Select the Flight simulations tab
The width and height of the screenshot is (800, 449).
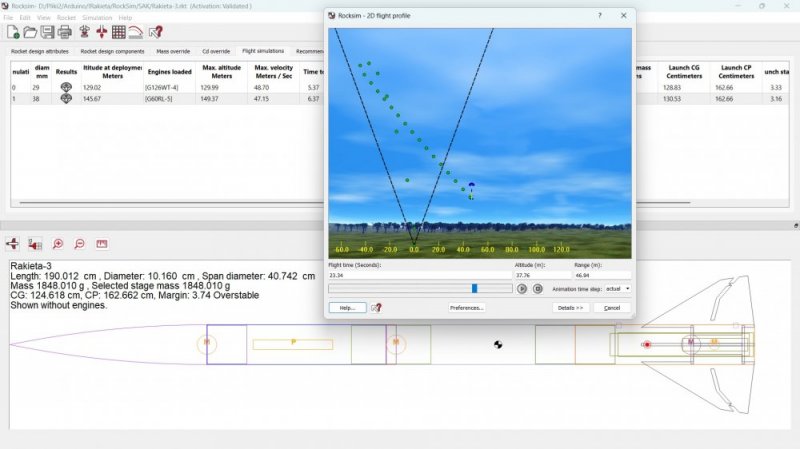[x=263, y=51]
